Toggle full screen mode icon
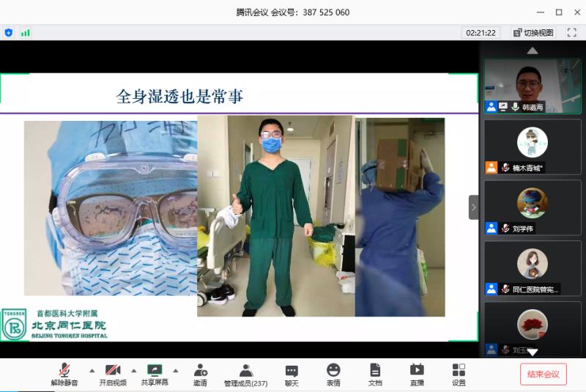 (x=571, y=33)
